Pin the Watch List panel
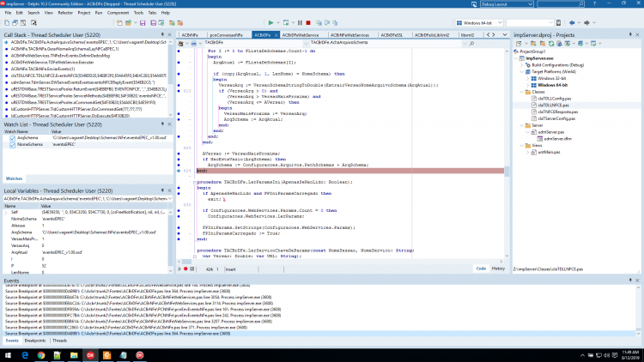 (x=162, y=124)
